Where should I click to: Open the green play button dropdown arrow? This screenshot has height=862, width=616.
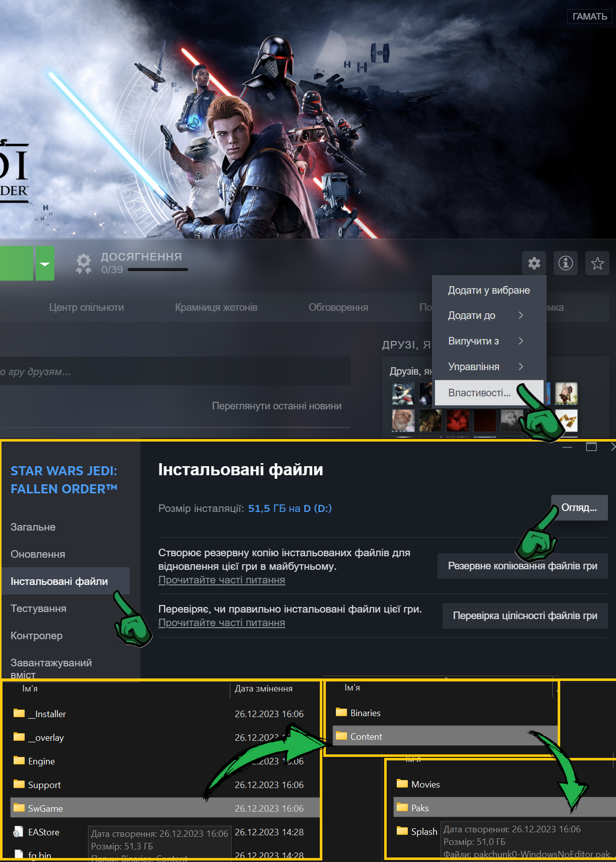(45, 264)
